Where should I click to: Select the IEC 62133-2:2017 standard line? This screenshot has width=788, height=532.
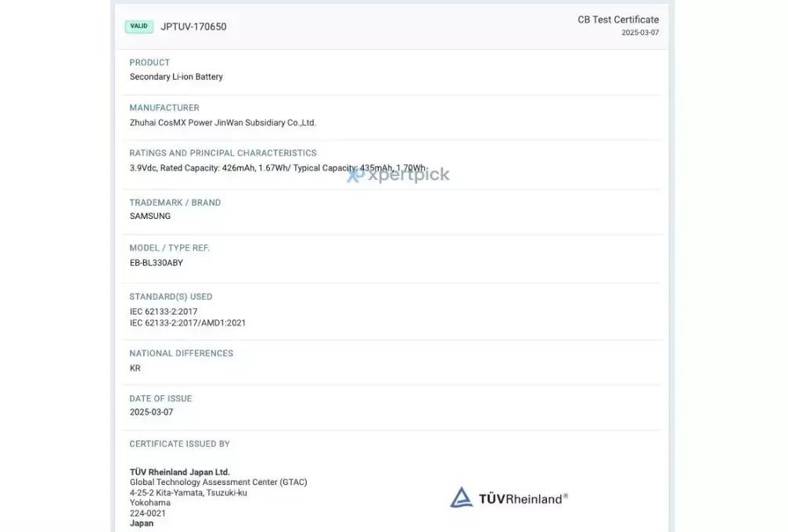pos(164,311)
